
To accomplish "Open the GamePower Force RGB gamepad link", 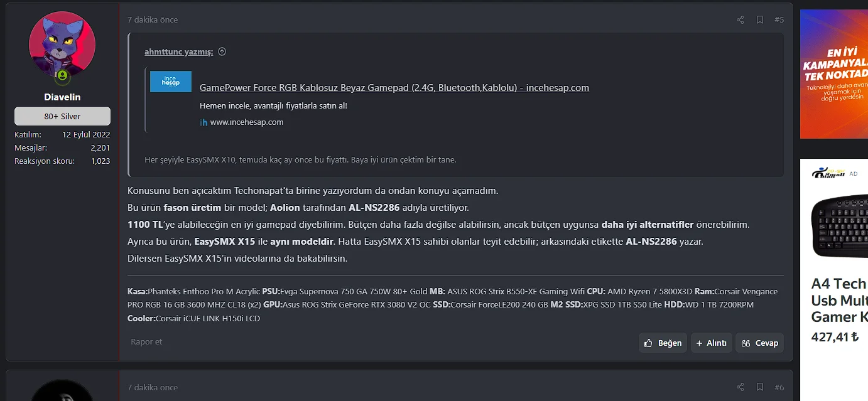I will tap(394, 88).
